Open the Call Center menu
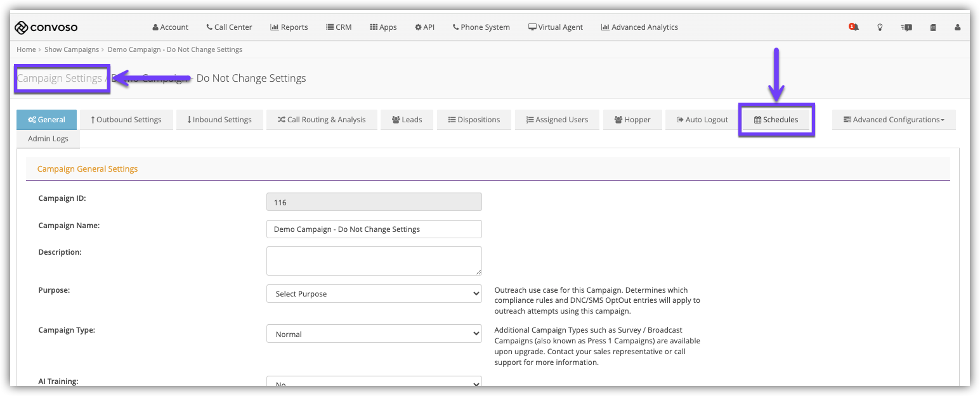The image size is (980, 396). tap(229, 27)
